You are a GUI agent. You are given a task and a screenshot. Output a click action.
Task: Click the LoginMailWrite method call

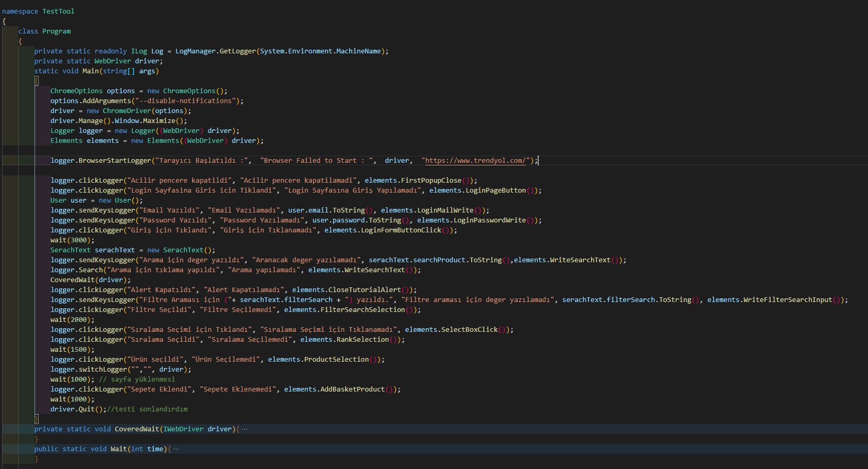pos(446,210)
